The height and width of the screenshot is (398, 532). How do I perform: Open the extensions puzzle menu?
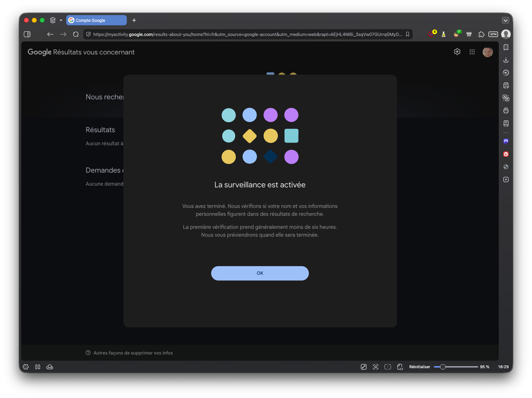click(481, 34)
